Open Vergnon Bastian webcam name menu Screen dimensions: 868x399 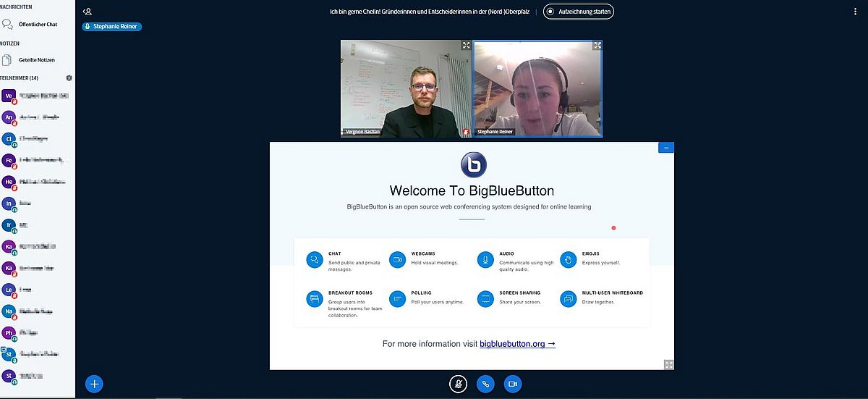click(362, 133)
